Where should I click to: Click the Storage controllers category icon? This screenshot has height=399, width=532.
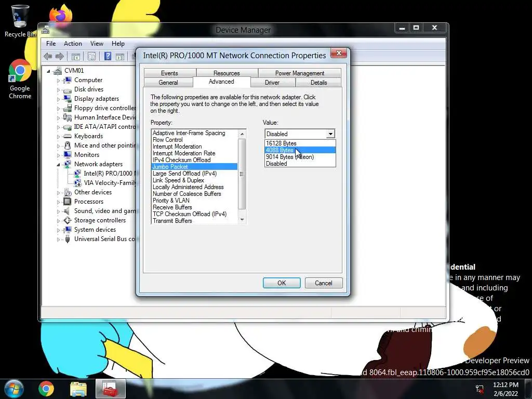68,220
